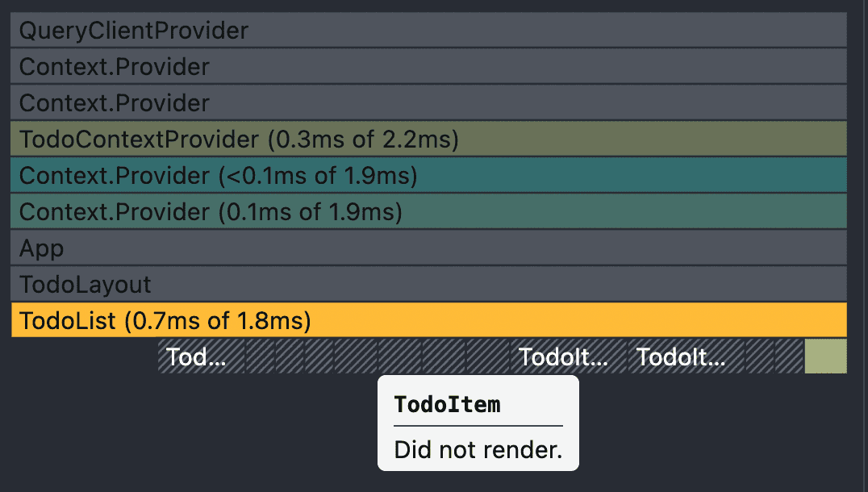Image resolution: width=868 pixels, height=492 pixels.
Task: Select the orange TodoList (0.7ms of 1.8ms) bar
Action: click(428, 320)
